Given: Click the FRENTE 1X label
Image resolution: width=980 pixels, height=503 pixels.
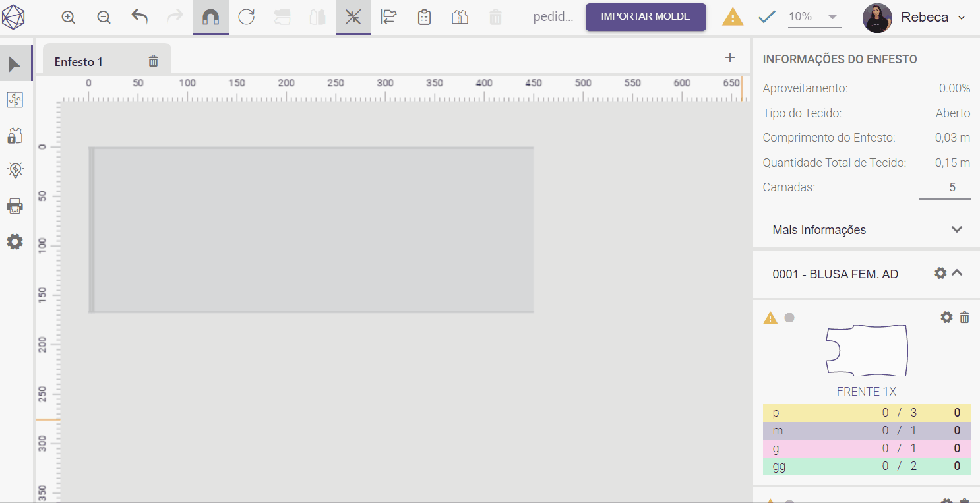Looking at the screenshot, I should point(867,392).
